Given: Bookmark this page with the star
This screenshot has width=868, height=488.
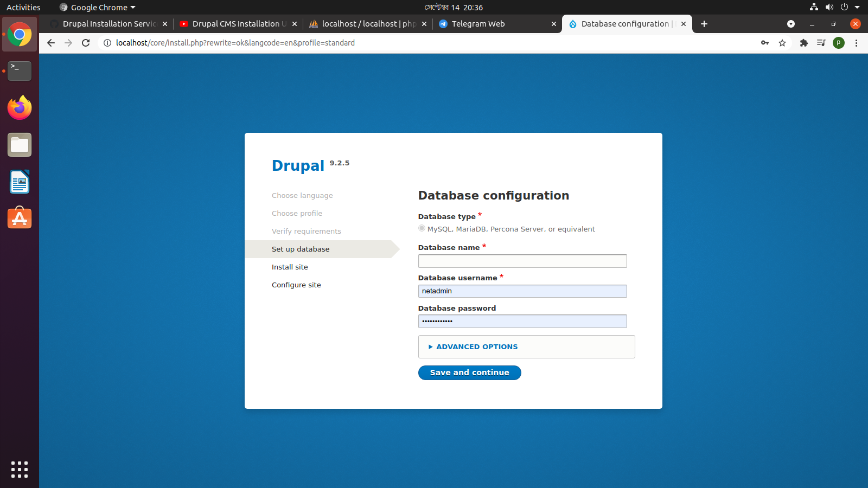Looking at the screenshot, I should tap(782, 43).
